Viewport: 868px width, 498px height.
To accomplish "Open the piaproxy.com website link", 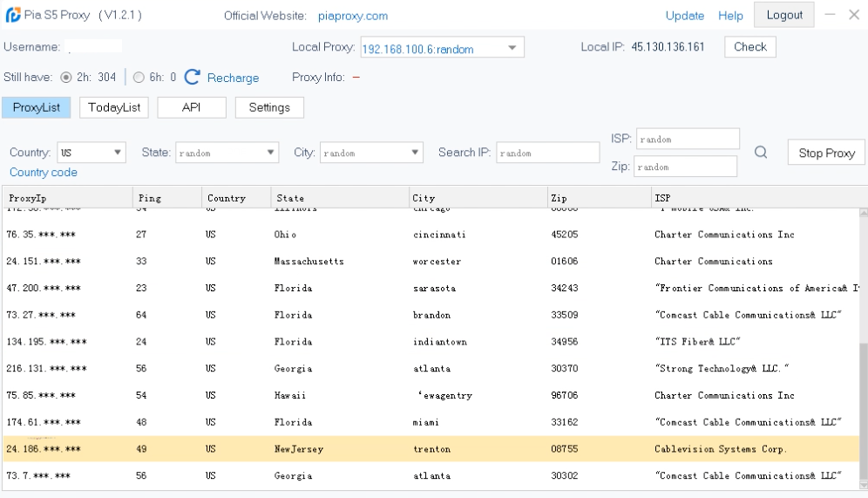I will 353,16.
